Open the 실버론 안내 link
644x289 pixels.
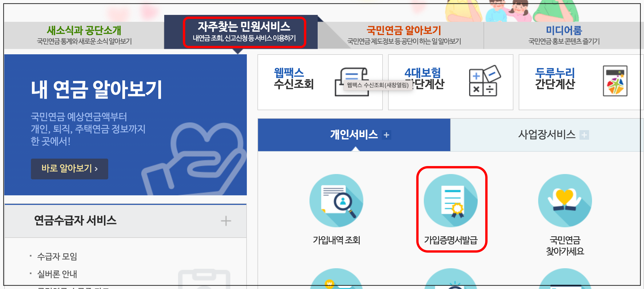[x=57, y=274]
